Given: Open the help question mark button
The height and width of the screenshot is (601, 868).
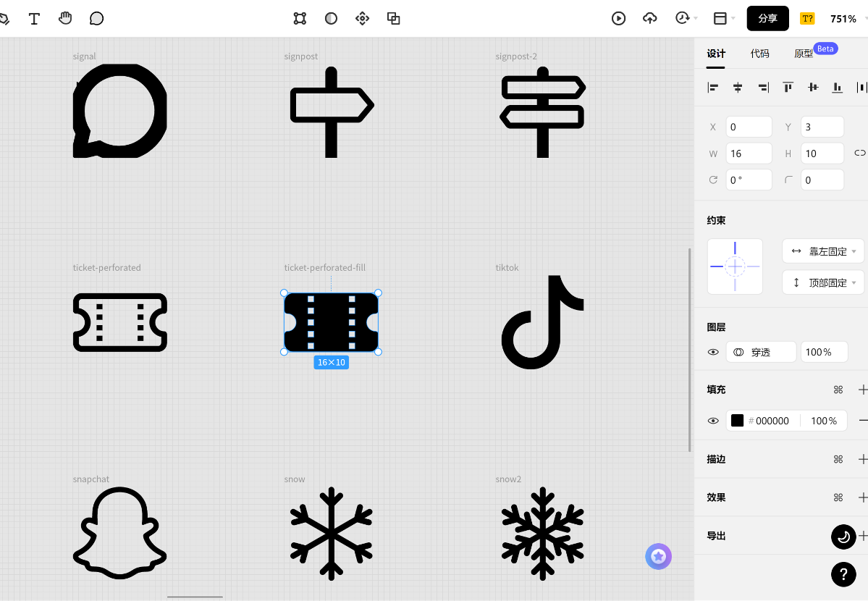Looking at the screenshot, I should click(843, 574).
